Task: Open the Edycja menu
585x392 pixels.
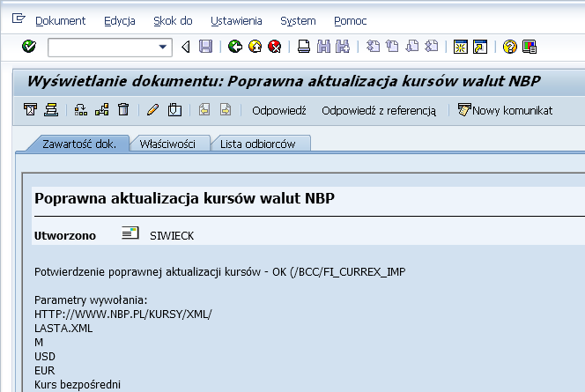Action: point(120,21)
